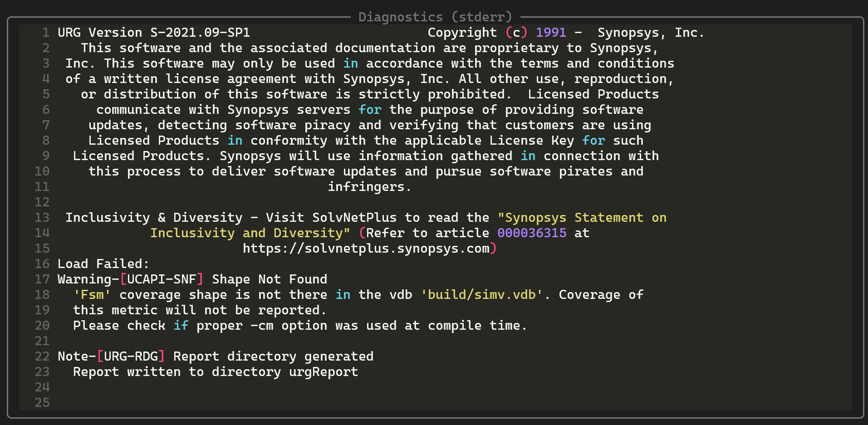868x425 pixels.
Task: Click the word "Copyright" on line 1
Action: point(462,33)
